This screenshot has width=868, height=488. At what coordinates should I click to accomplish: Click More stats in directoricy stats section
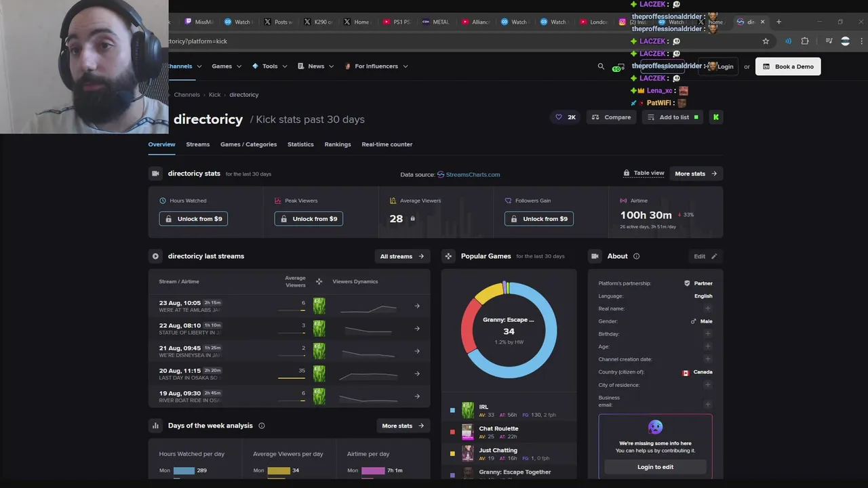(696, 174)
